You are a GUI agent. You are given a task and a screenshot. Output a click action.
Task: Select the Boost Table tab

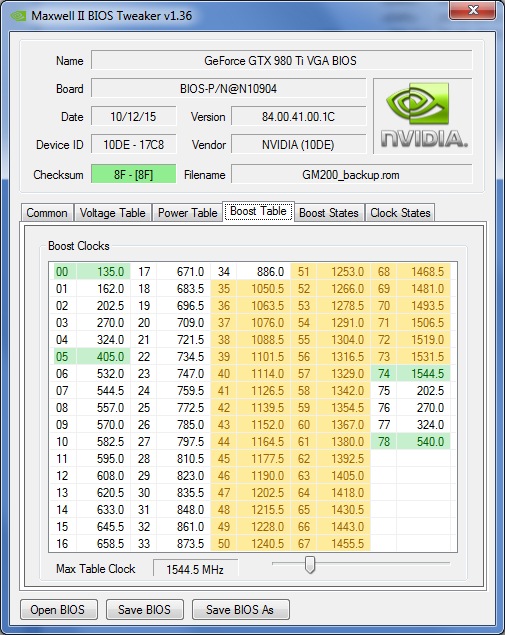click(258, 211)
